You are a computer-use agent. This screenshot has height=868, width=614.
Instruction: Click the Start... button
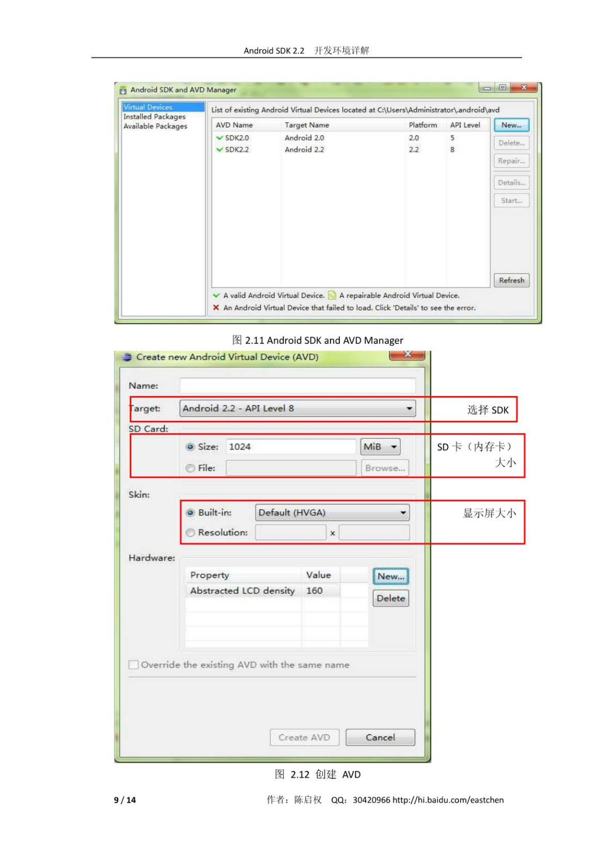pyautogui.click(x=511, y=200)
